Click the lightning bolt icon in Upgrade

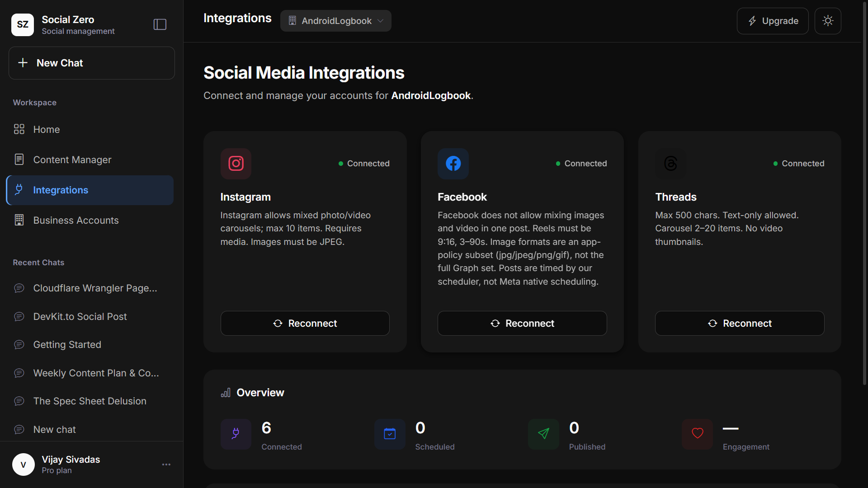point(752,21)
